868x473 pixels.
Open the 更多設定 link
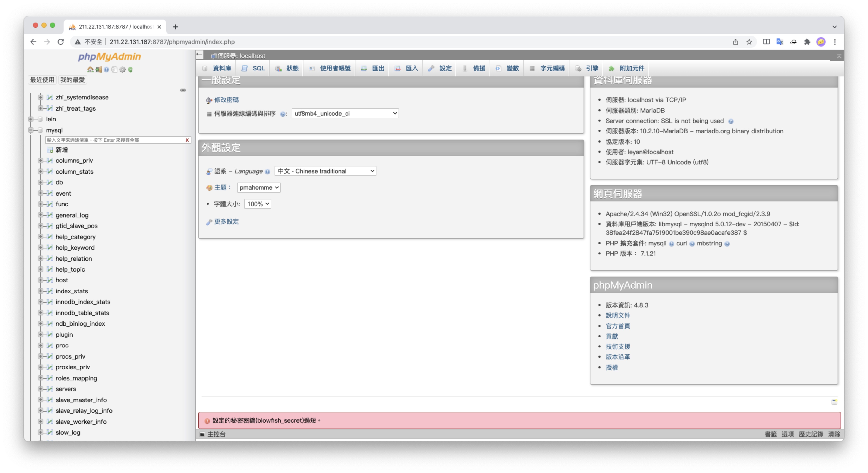(x=226, y=222)
